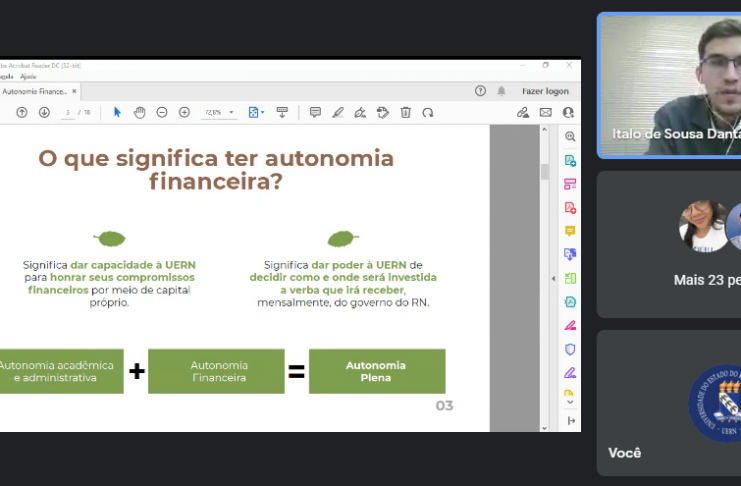Click the current page number field
This screenshot has height=486, width=741.
pos(68,113)
